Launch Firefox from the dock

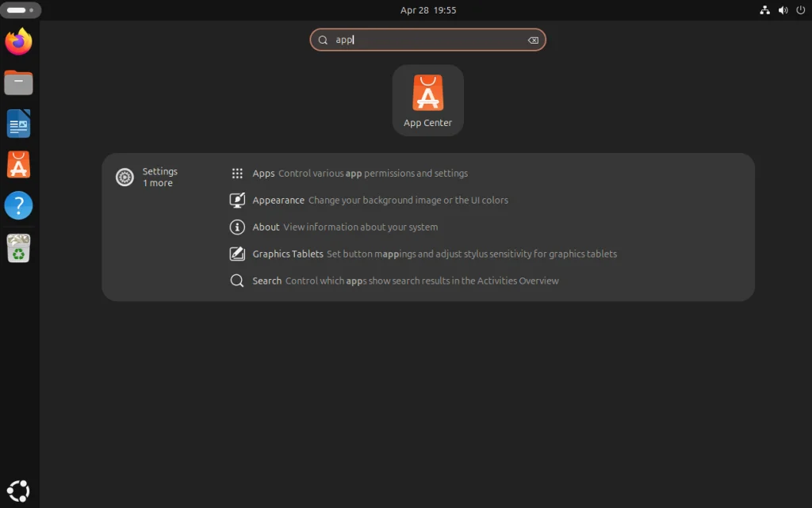point(19,41)
